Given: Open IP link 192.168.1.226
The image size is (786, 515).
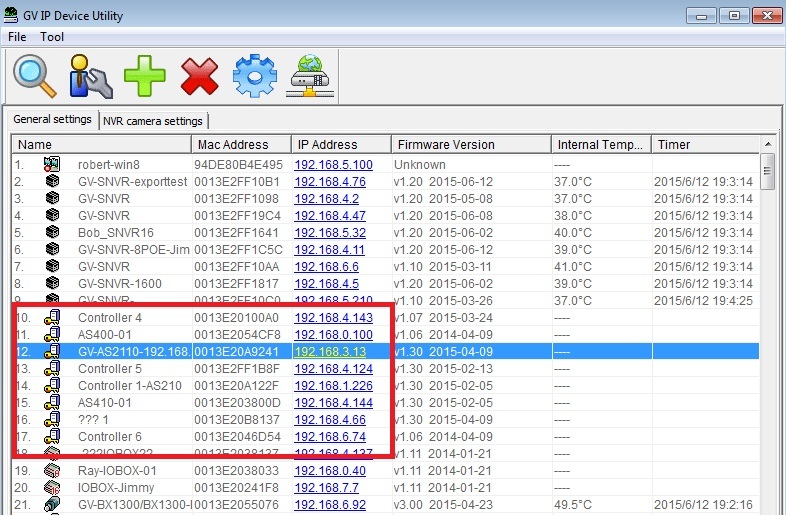Looking at the screenshot, I should (333, 386).
